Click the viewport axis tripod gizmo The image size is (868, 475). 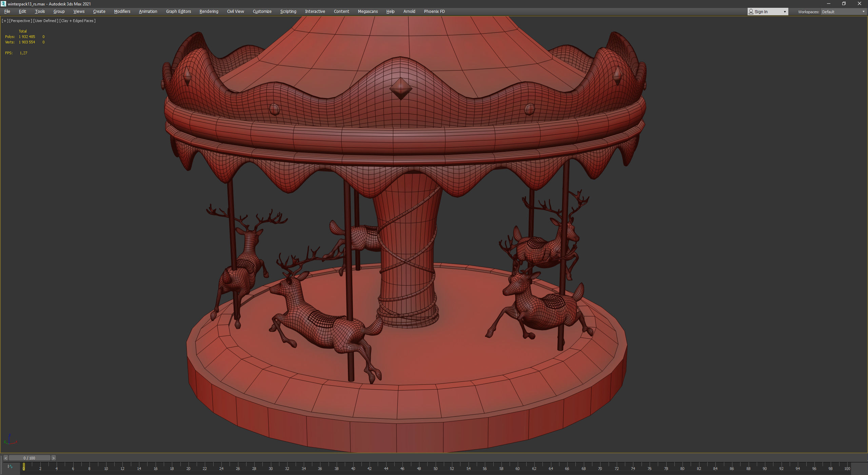pyautogui.click(x=10, y=440)
